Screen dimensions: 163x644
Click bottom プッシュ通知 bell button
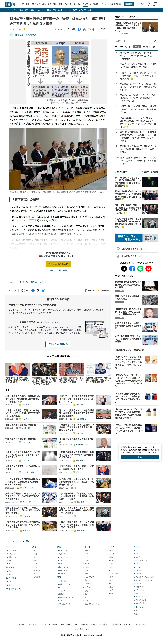[104, 290]
